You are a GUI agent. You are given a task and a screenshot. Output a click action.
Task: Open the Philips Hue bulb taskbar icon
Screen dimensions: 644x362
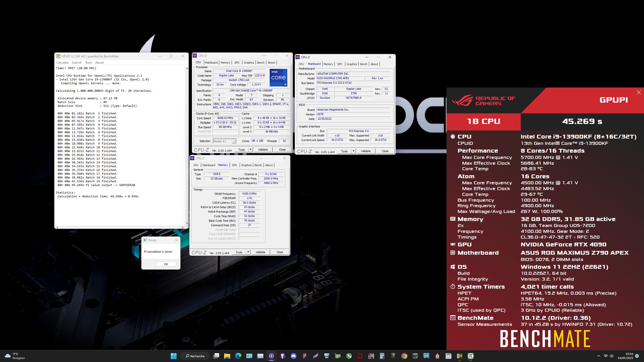click(x=283, y=356)
